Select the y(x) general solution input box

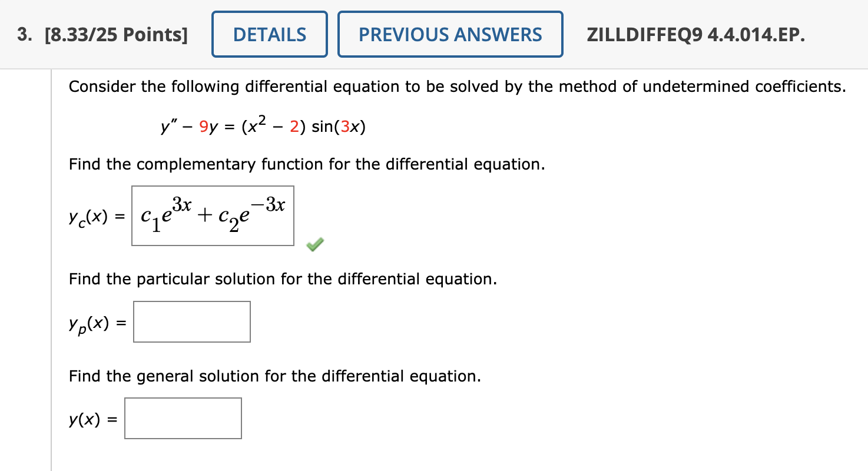tap(183, 418)
